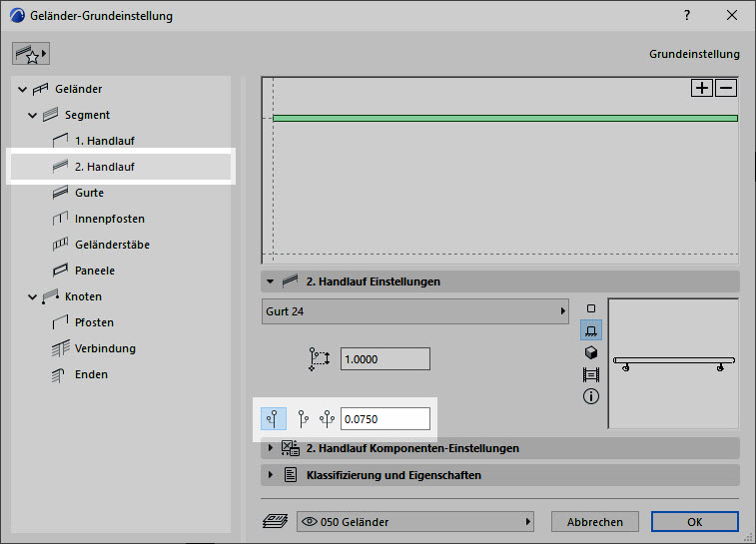Expand 2. Handlauf Komponenten-Einstellungen panel

(270, 448)
